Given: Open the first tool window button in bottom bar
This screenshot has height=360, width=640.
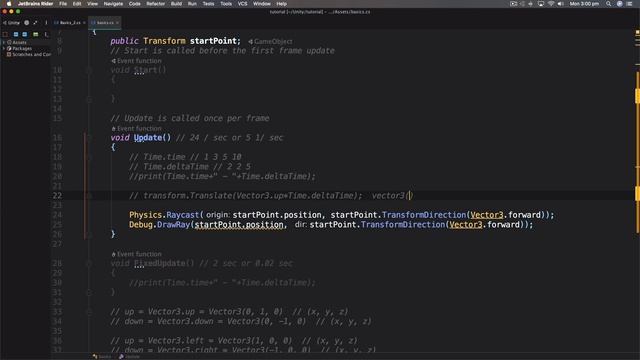Looking at the screenshot, I should [x=102, y=357].
